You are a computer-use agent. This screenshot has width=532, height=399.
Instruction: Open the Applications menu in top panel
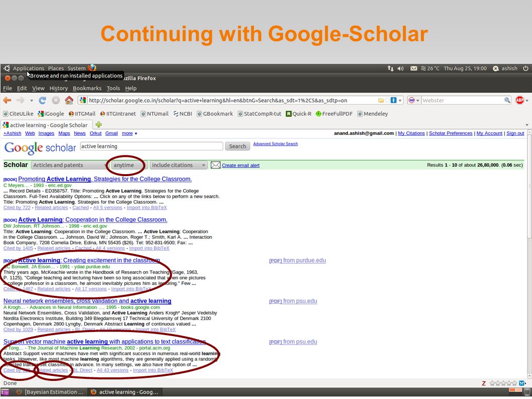[29, 68]
